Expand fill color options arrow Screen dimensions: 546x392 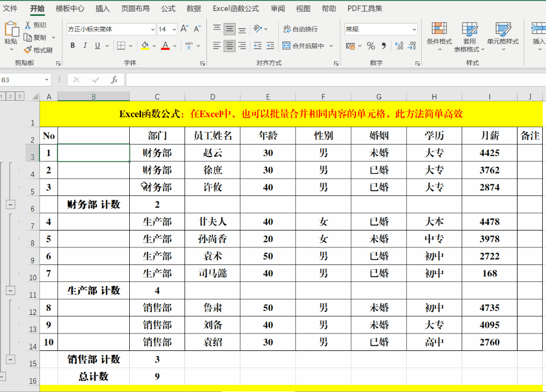[x=154, y=45]
